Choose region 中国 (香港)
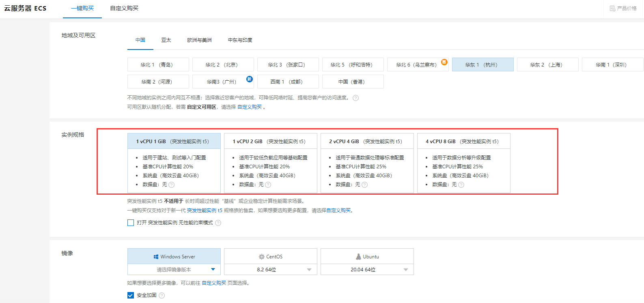Viewport: 644px width, 303px height. 353,82
